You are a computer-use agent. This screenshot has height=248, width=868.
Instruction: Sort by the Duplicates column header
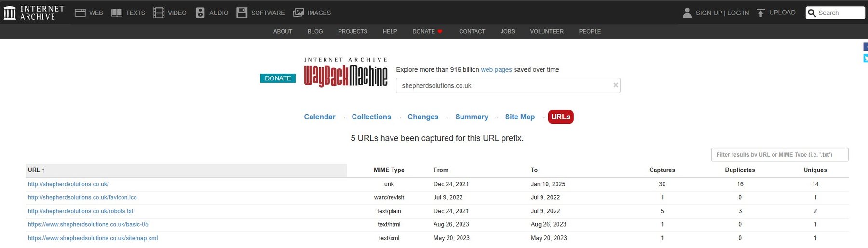point(740,170)
